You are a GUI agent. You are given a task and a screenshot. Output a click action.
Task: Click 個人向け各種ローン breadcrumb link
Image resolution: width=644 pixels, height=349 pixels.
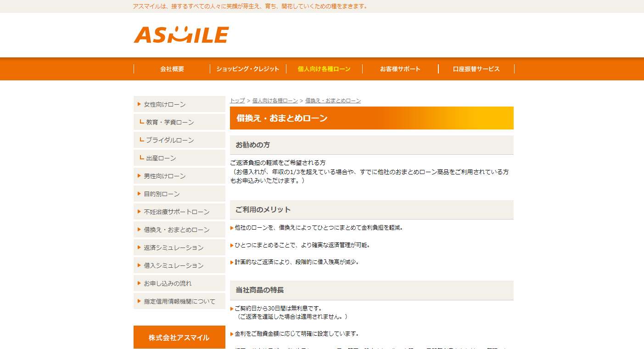pyautogui.click(x=275, y=101)
